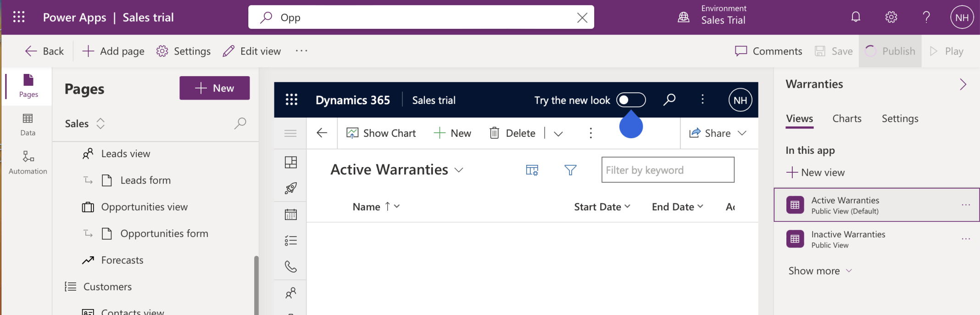Switch to the Settings tab in Warranties panel
Image resolution: width=980 pixels, height=315 pixels.
click(900, 118)
